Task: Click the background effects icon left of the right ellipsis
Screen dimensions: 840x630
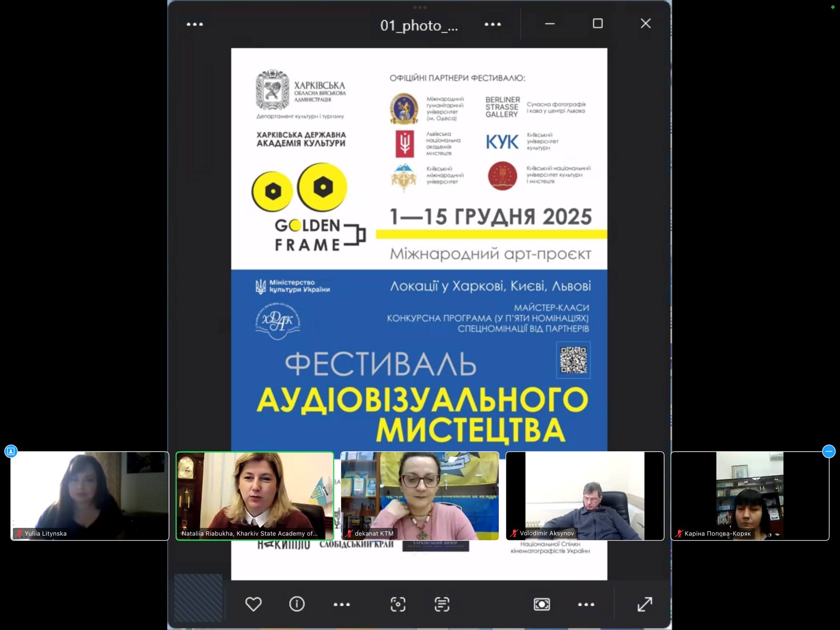Action: [541, 604]
